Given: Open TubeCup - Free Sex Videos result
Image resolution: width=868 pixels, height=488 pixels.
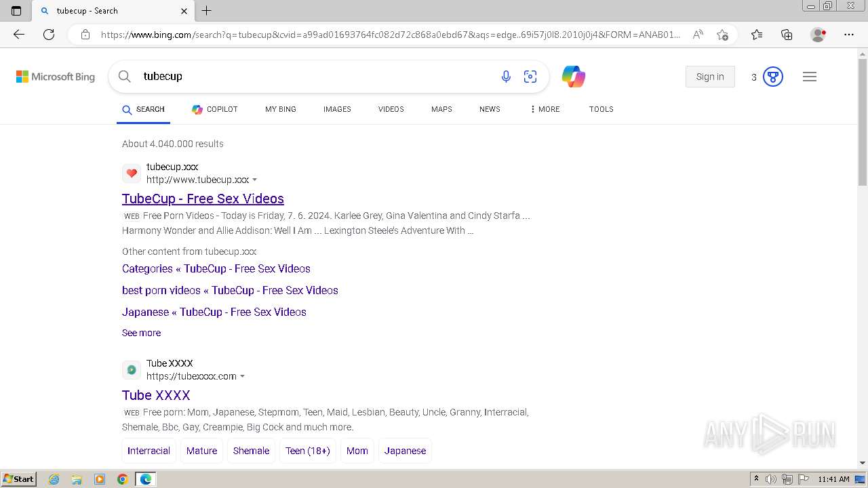Looking at the screenshot, I should [x=203, y=199].
